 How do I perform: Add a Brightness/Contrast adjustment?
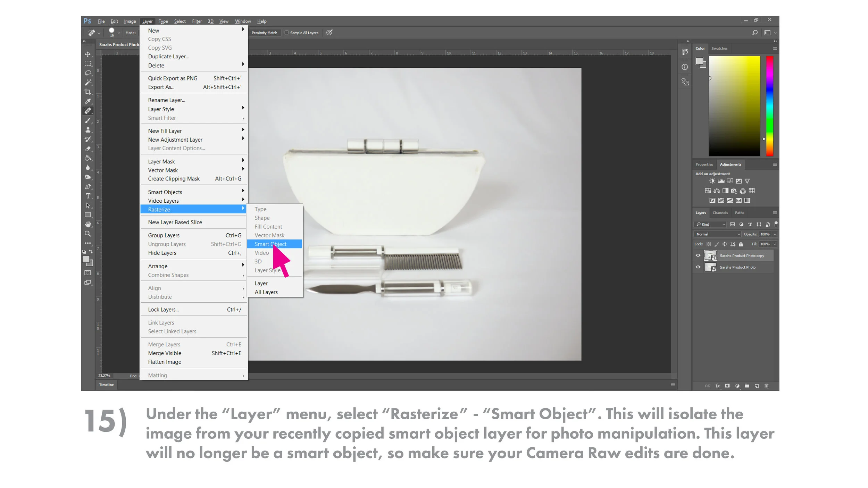[712, 181]
